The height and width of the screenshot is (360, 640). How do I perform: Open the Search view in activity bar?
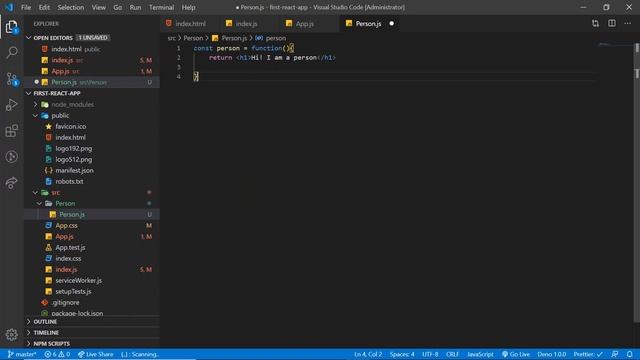[x=11, y=52]
